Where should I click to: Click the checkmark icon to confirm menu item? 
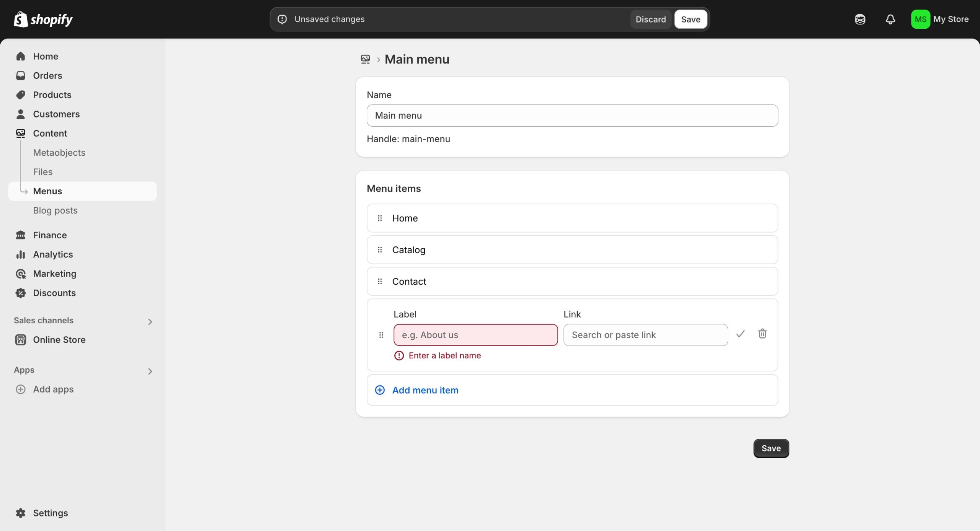click(x=740, y=334)
